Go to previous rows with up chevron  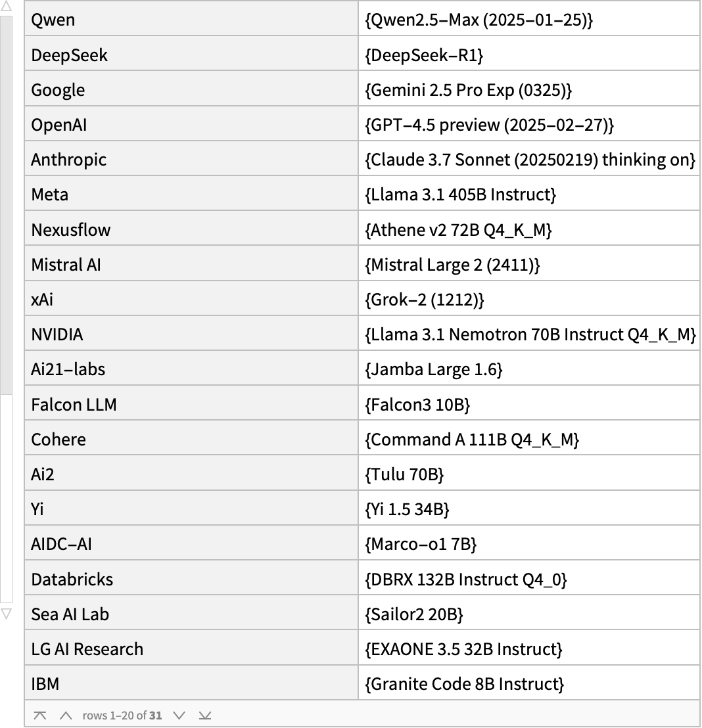[65, 716]
